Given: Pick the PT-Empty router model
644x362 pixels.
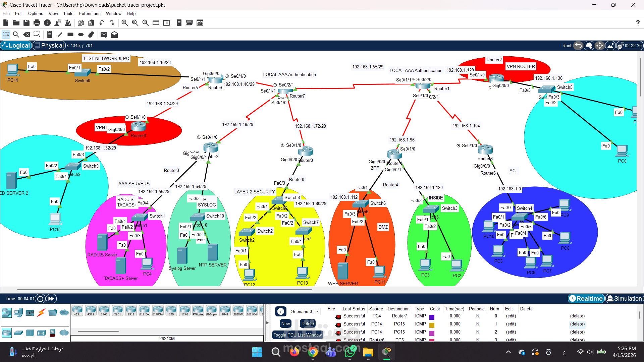Looking at the screenshot, I should [x=211, y=310].
